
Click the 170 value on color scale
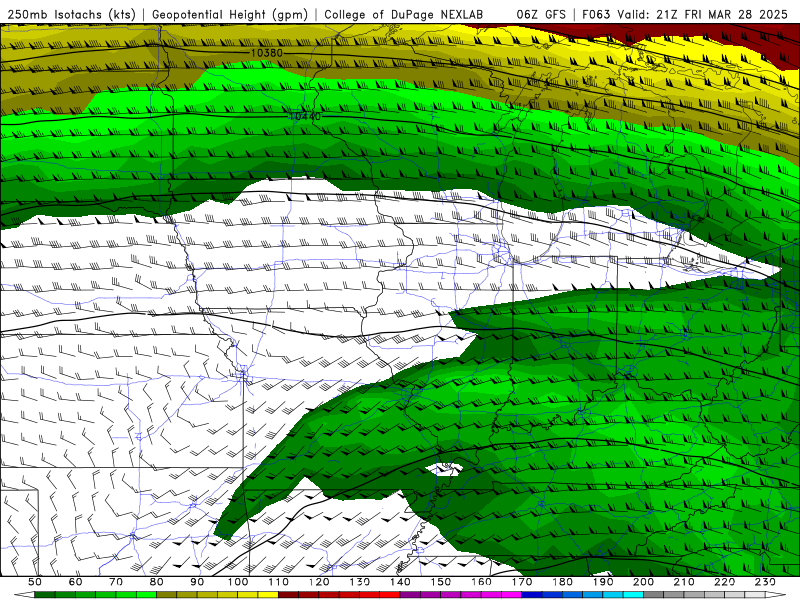[521, 582]
